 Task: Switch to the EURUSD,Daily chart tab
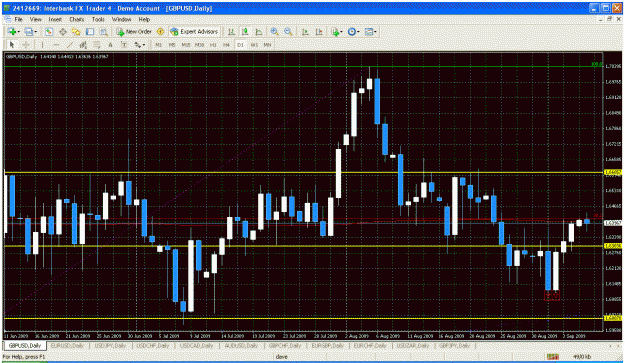click(x=68, y=346)
